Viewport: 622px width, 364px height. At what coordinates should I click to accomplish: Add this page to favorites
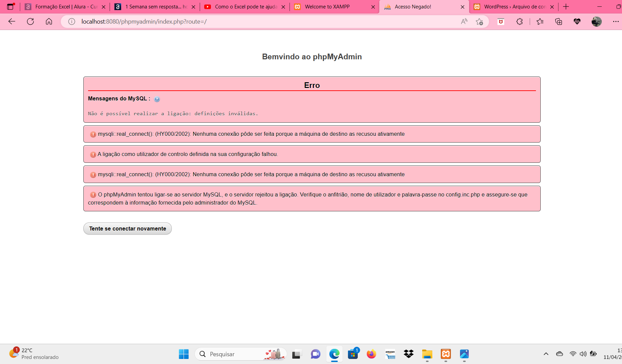(x=479, y=22)
